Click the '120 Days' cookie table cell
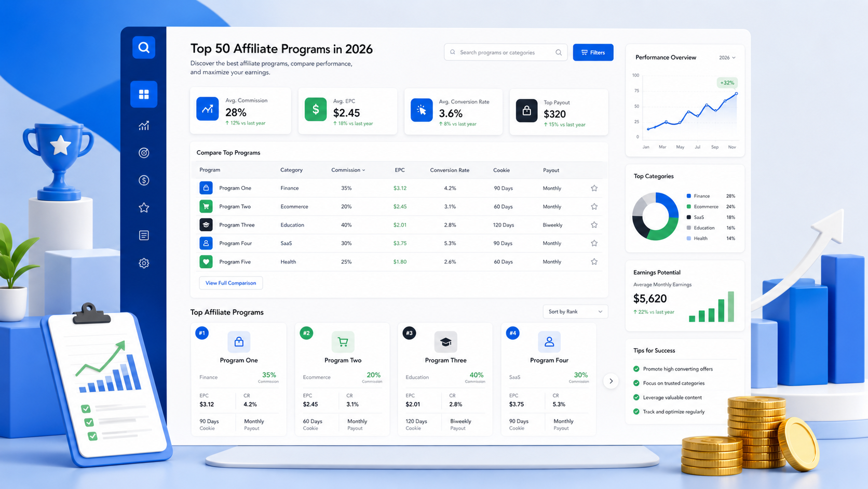This screenshot has height=489, width=868. [x=503, y=225]
